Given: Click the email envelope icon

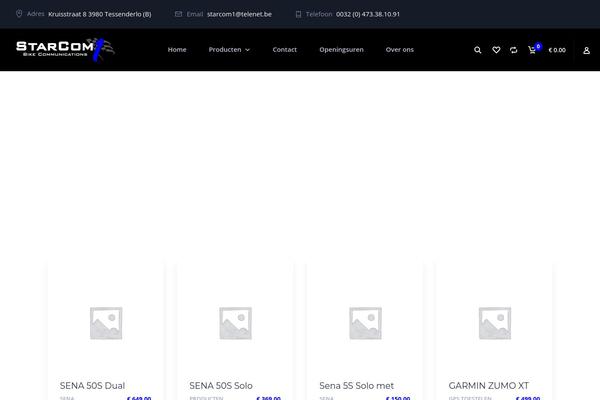Looking at the screenshot, I should coord(178,14).
